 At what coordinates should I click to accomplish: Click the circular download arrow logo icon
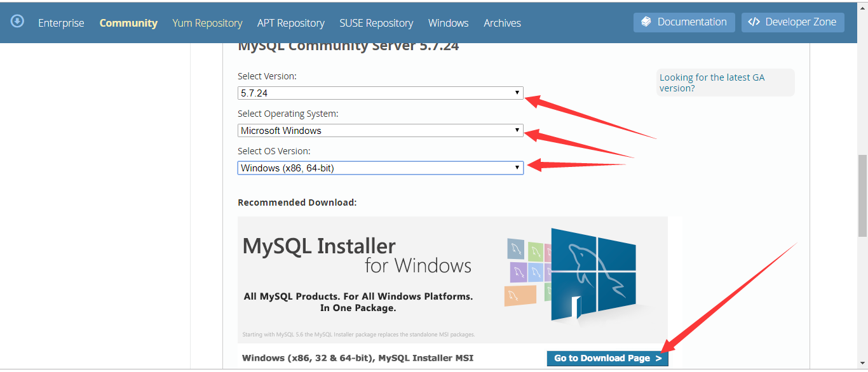(x=17, y=22)
